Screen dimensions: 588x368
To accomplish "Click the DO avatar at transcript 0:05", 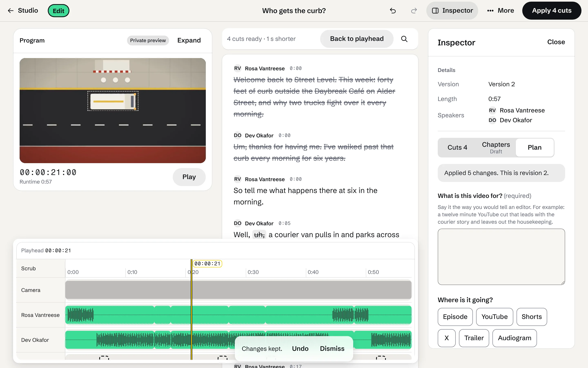I will tap(237, 223).
